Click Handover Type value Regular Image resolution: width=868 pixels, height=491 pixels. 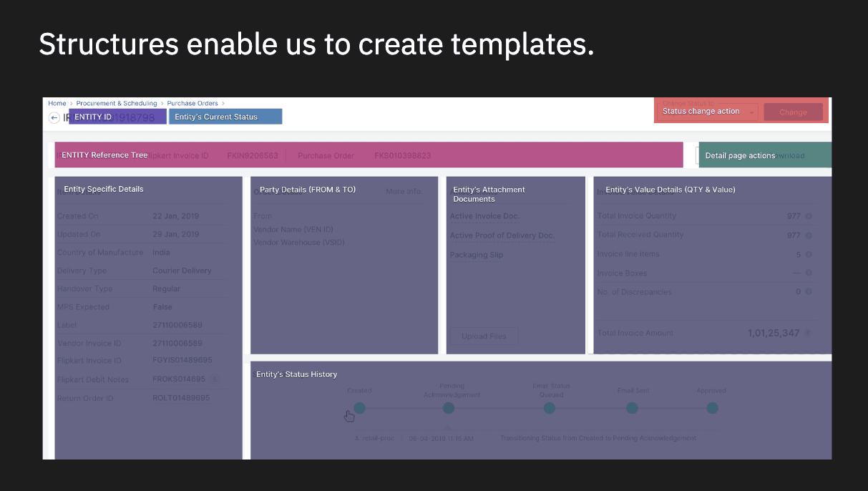(x=167, y=289)
